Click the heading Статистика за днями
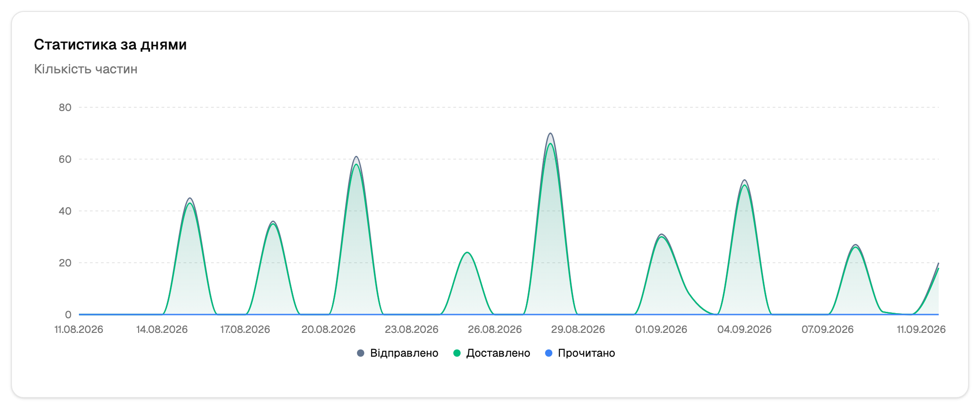Image resolution: width=980 pixels, height=409 pixels. pyautogui.click(x=110, y=44)
